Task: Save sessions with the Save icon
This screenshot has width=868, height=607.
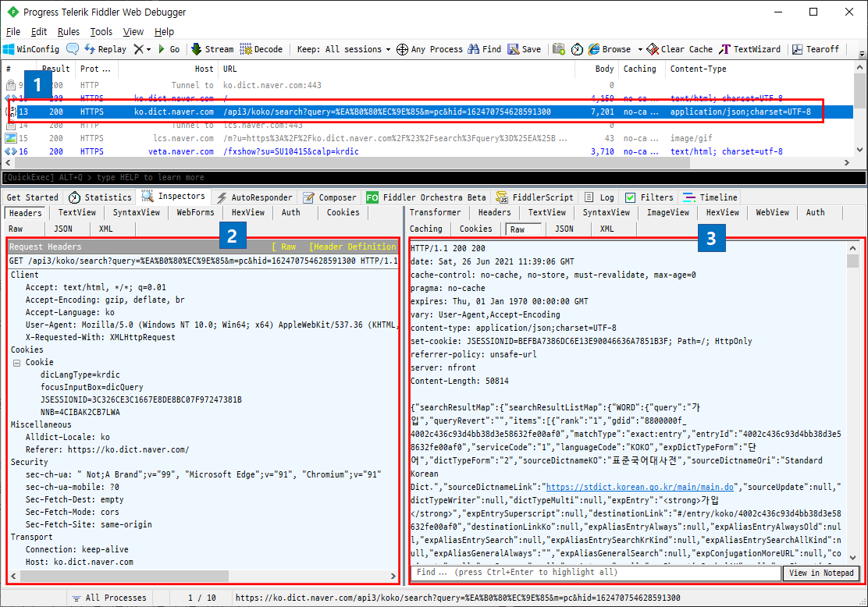Action: (x=525, y=49)
